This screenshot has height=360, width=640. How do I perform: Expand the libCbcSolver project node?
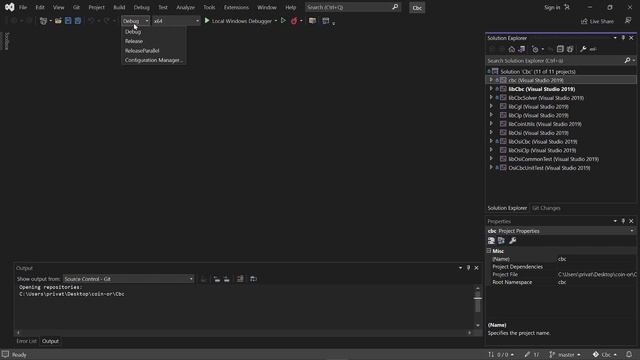point(491,98)
